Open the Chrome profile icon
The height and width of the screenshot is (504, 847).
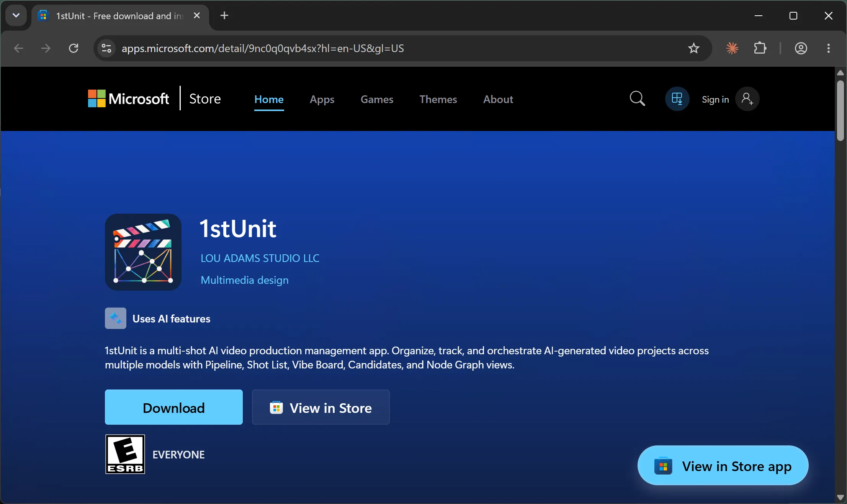coord(801,48)
